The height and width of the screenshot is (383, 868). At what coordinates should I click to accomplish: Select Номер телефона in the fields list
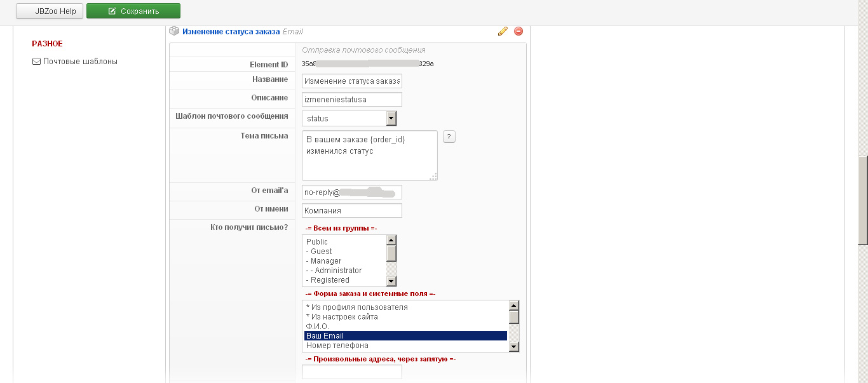337,346
